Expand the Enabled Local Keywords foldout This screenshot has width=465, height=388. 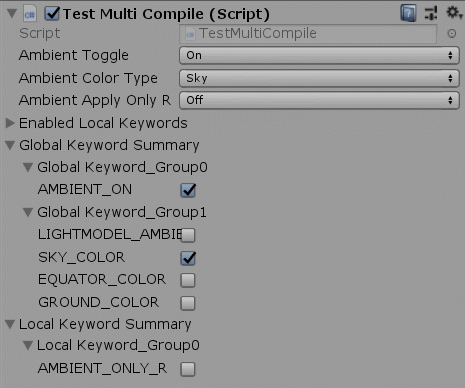(x=10, y=123)
